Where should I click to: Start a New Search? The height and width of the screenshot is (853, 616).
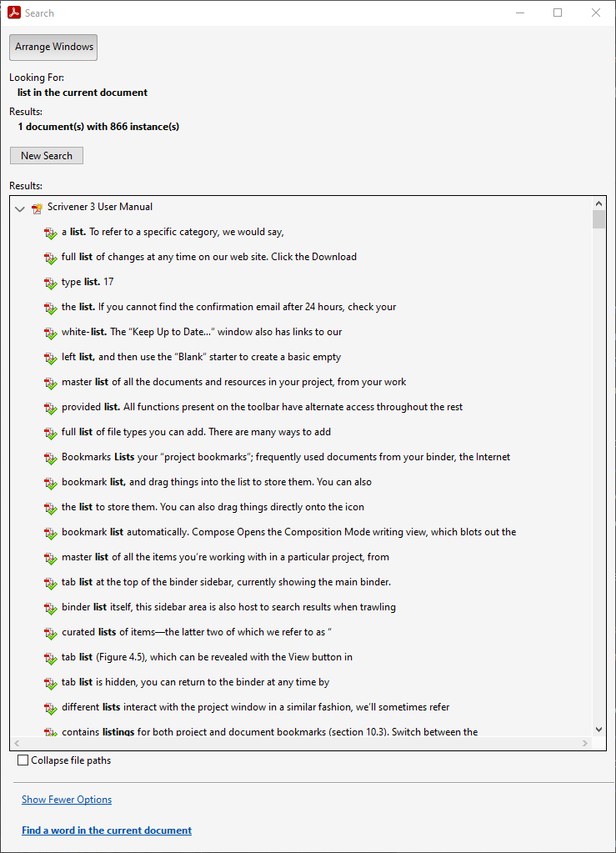pyautogui.click(x=47, y=156)
